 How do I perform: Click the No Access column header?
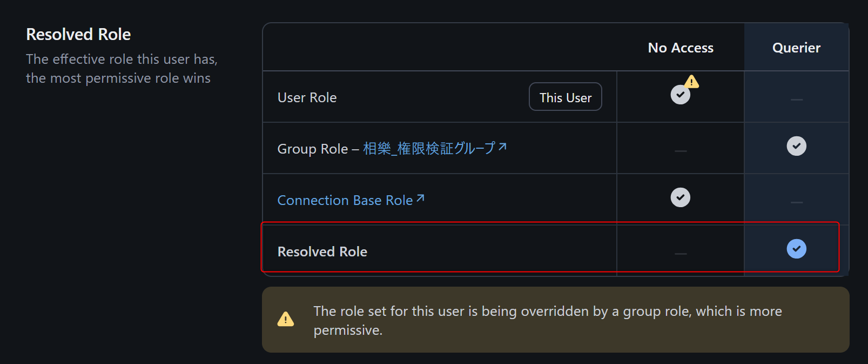[681, 48]
